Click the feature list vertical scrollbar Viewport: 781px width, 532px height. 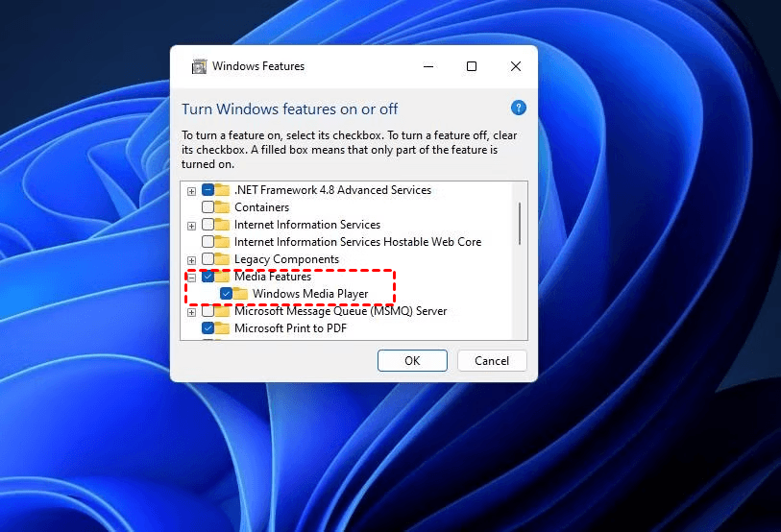point(520,223)
